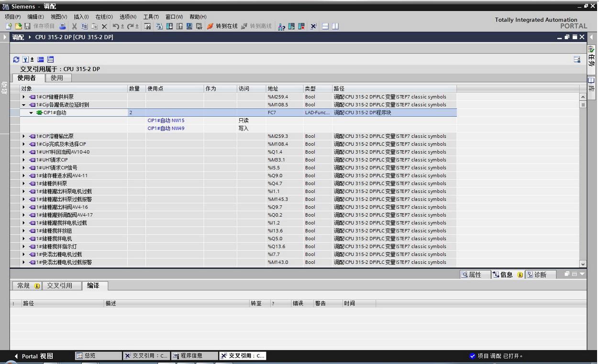The height and width of the screenshot is (364, 599).
Task: Open 程序信息 editor from the bottom bar
Action: [x=191, y=356]
